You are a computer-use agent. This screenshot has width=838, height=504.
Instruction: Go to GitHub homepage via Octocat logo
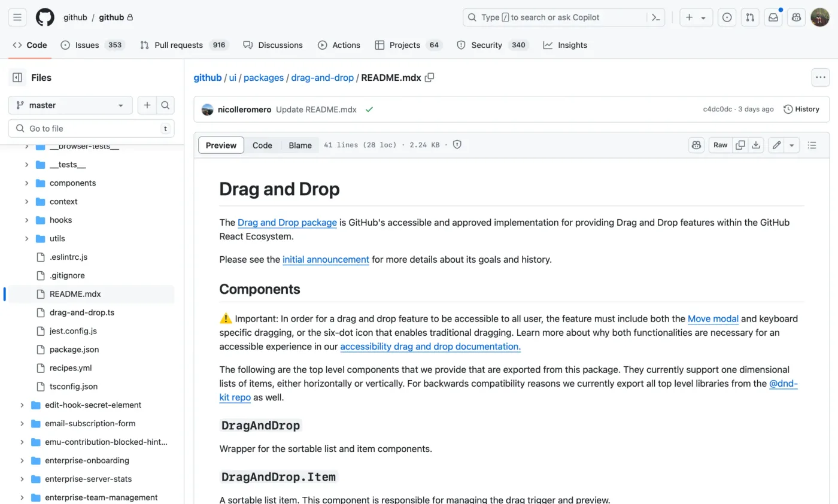pyautogui.click(x=45, y=17)
